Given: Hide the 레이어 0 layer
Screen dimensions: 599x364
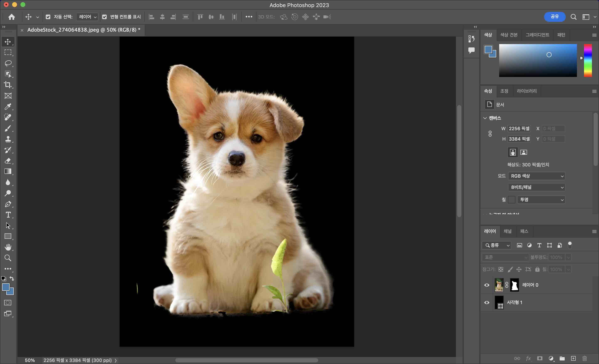Looking at the screenshot, I should [487, 285].
